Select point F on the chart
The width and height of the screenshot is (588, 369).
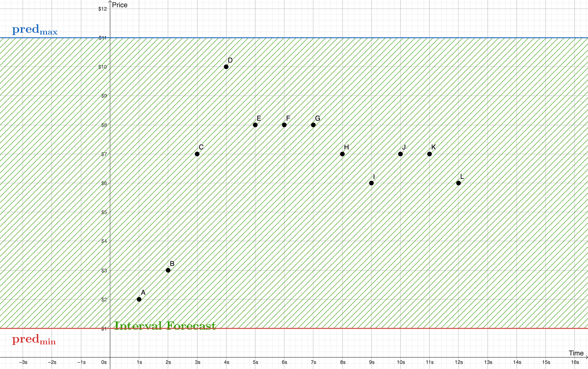(284, 125)
